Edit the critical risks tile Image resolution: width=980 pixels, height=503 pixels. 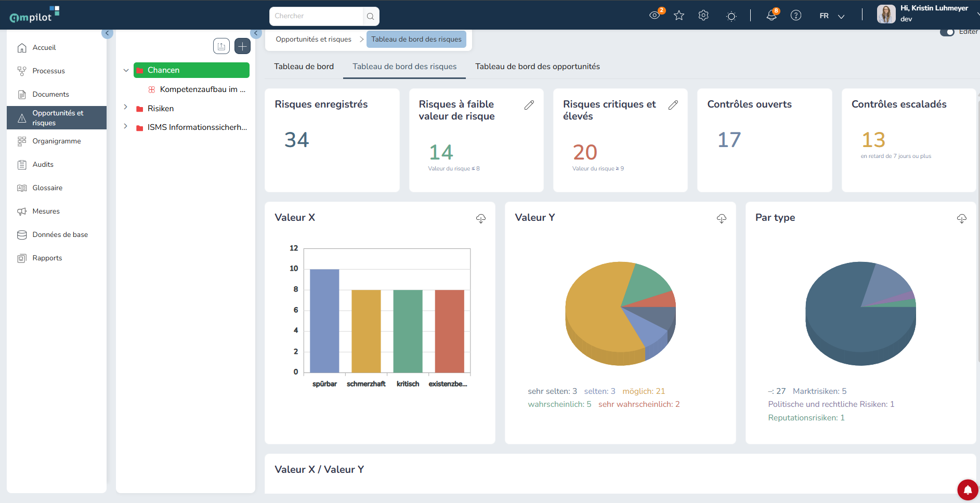tap(673, 105)
